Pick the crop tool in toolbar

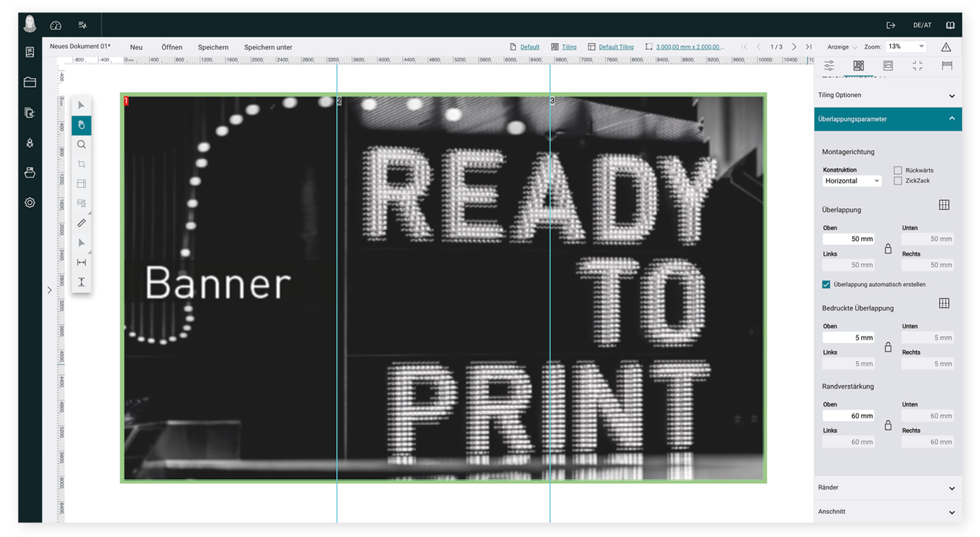[81, 164]
